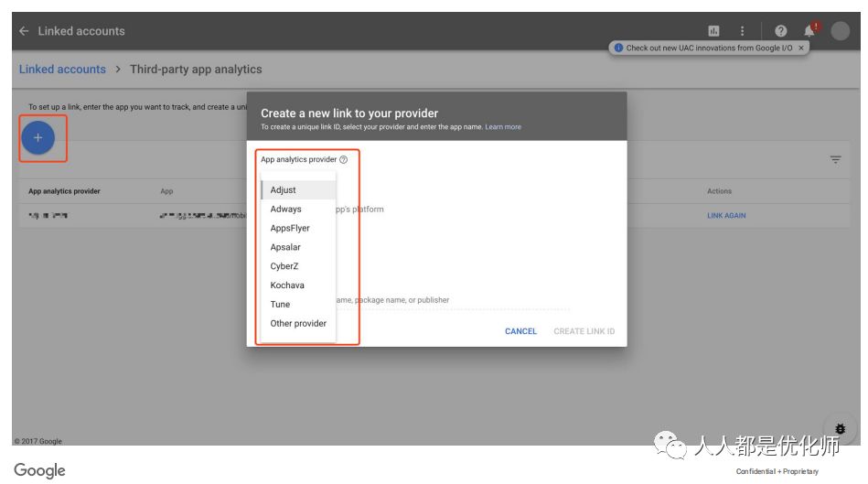Click the Actions column header
This screenshot has width=868, height=484.
719,191
